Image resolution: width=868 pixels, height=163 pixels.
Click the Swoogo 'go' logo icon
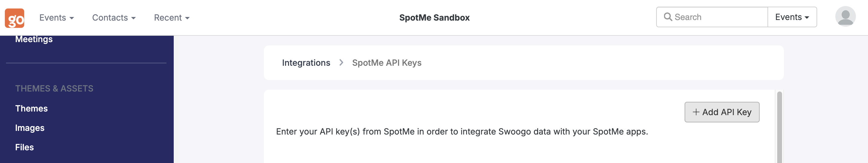pyautogui.click(x=15, y=18)
